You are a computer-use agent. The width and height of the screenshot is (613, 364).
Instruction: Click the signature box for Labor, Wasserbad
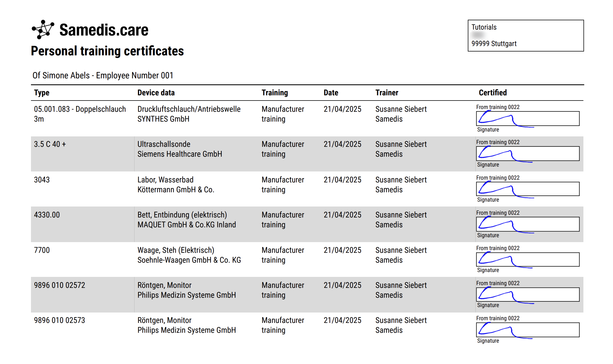[x=528, y=189]
